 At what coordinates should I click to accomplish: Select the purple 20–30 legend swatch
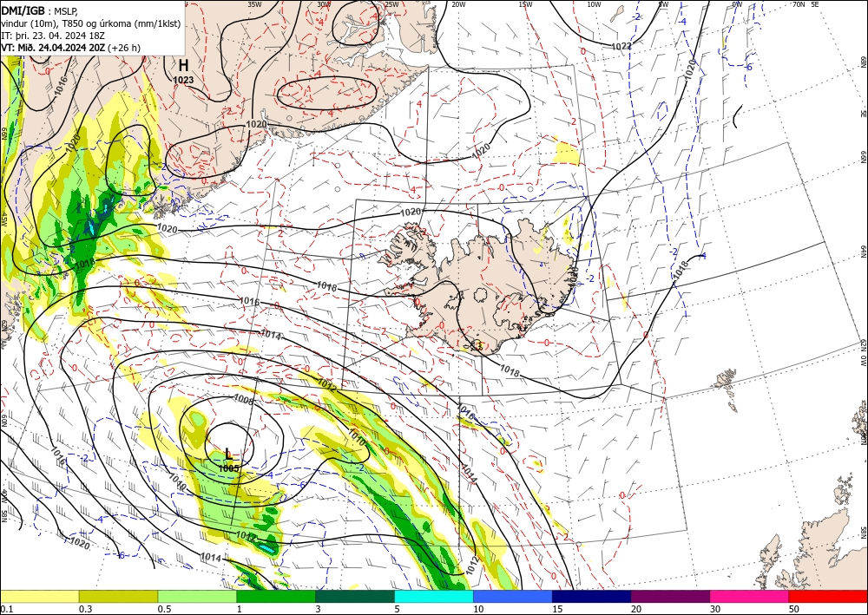click(x=670, y=596)
